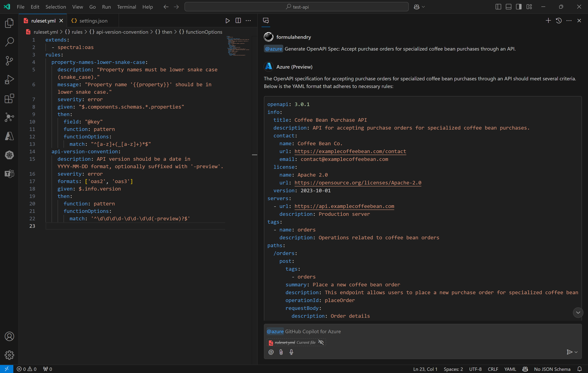Click the test-api command center search

click(296, 7)
